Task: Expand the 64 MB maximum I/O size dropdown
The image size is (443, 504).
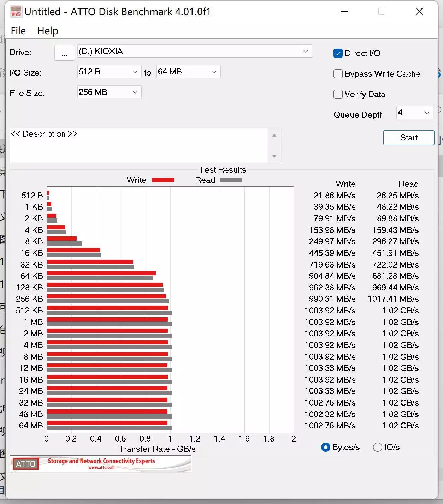Action: tap(188, 72)
